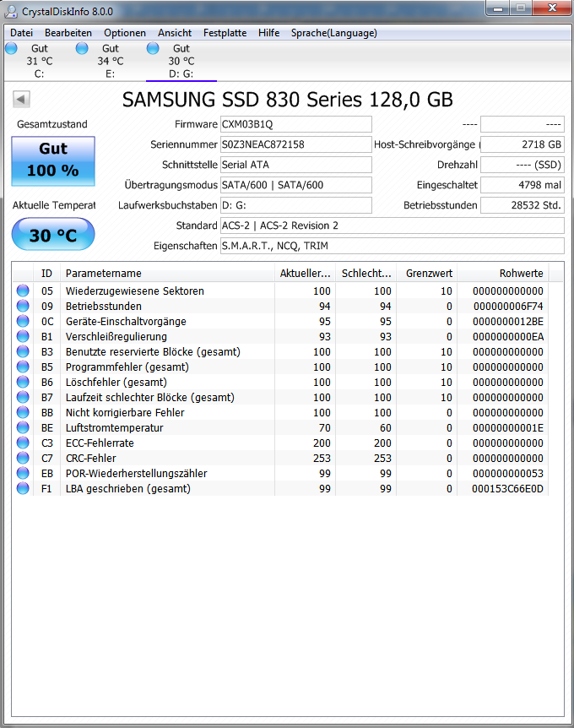Click the Rohwerte column header
The image size is (574, 728).
503,274
